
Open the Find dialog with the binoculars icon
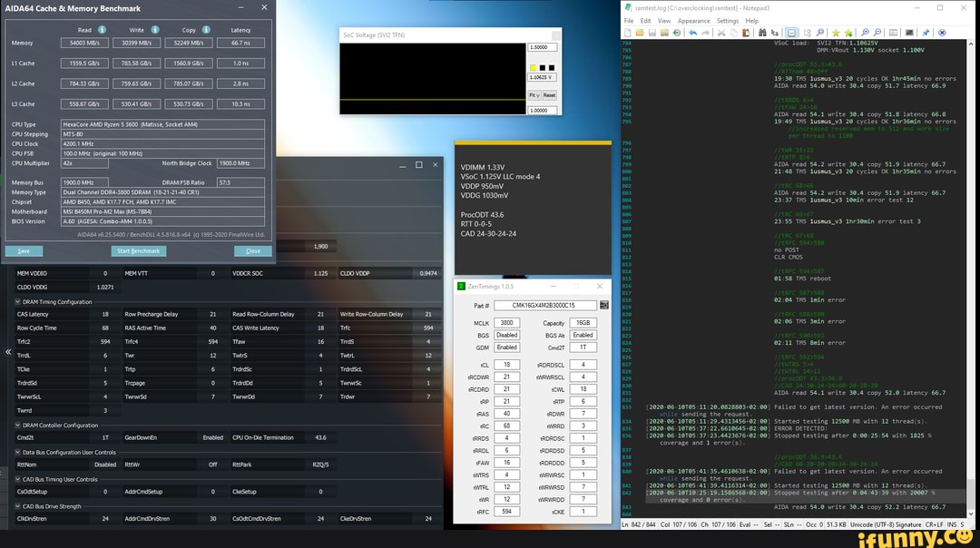[762, 32]
